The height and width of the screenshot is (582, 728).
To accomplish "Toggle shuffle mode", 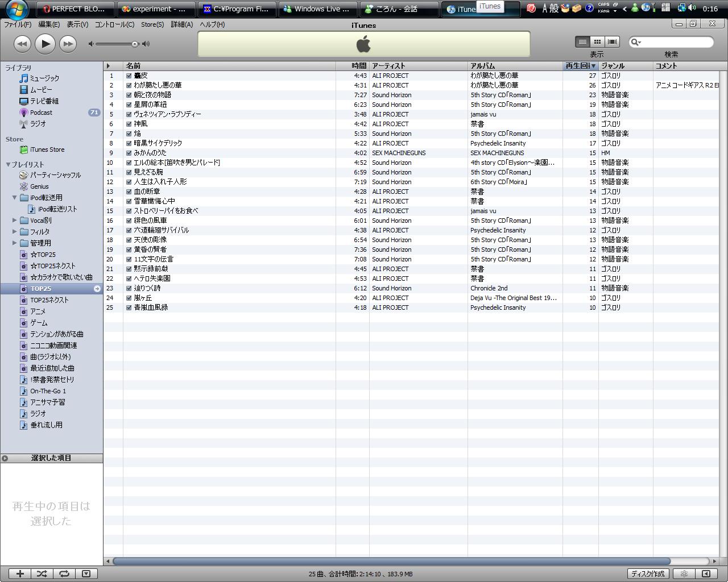I will coord(42,574).
